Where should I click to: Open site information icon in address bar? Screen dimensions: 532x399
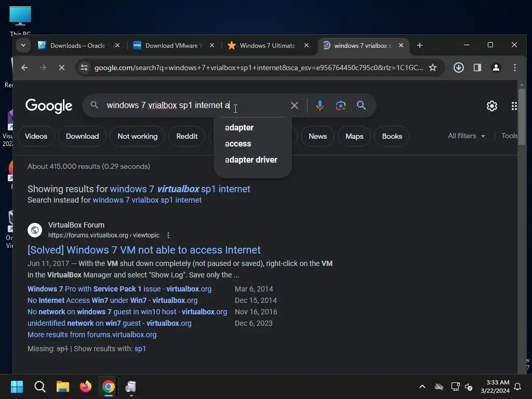click(84, 68)
